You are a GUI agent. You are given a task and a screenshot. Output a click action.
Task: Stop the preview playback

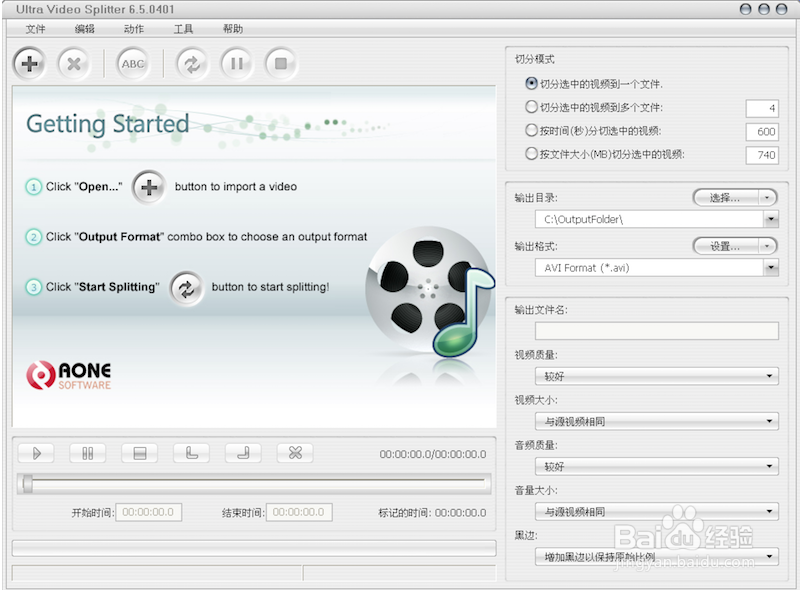(x=140, y=453)
